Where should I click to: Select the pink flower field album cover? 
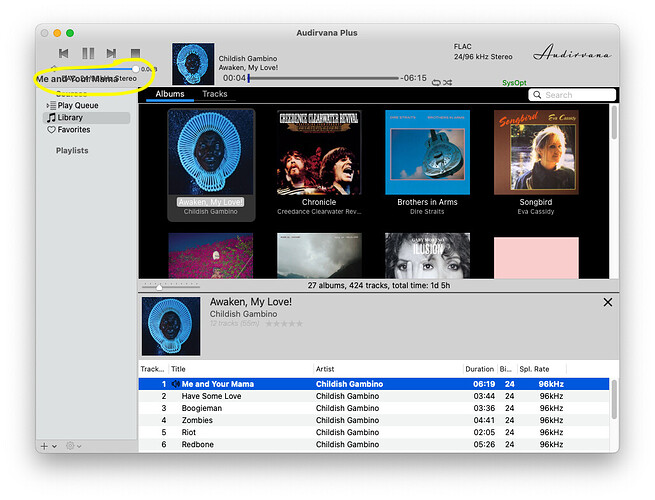[x=211, y=256]
